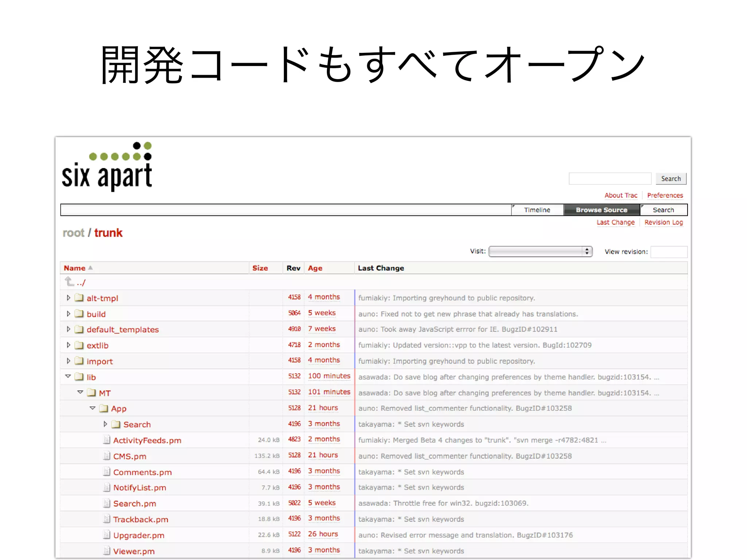Expand the default_templates folder

point(68,329)
